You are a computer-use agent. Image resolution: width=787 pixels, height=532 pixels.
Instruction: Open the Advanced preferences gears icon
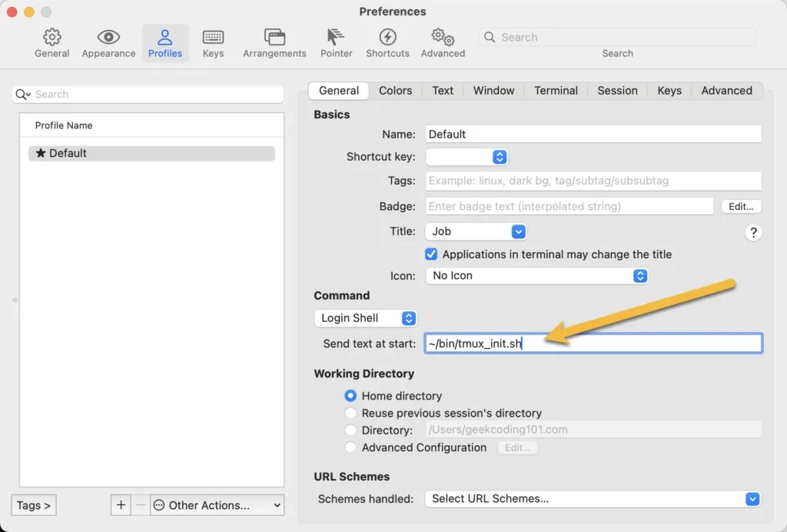click(x=443, y=38)
